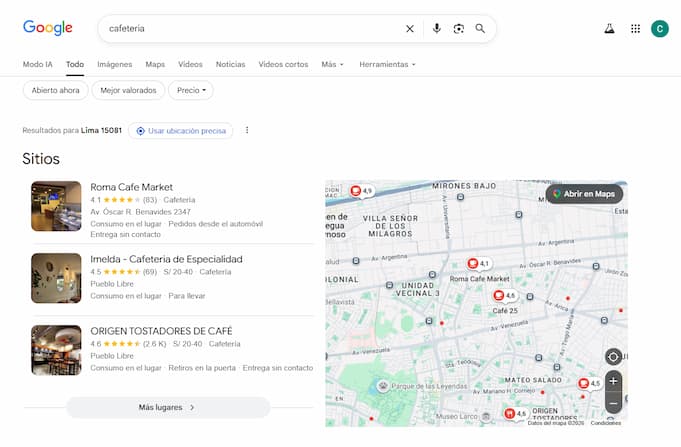Switch to the Noticias tab

230,64
